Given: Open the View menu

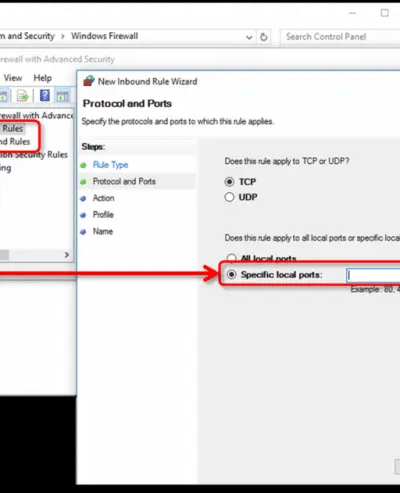Looking at the screenshot, I should 13,78.
